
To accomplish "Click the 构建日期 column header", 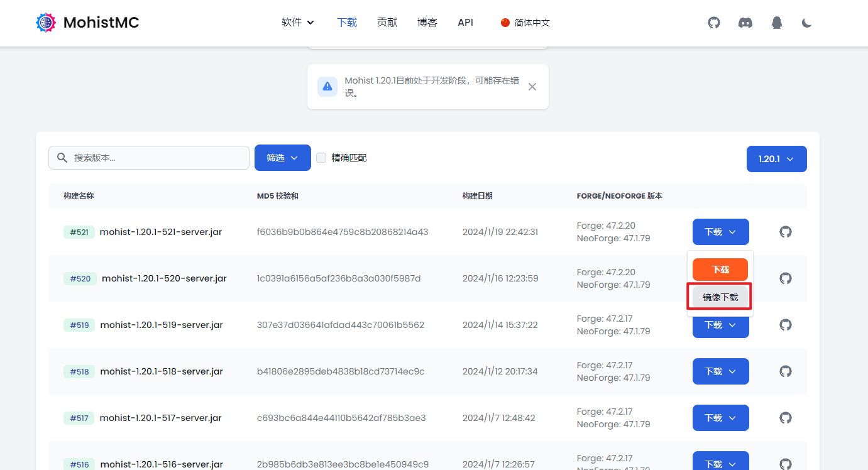I will click(x=478, y=196).
